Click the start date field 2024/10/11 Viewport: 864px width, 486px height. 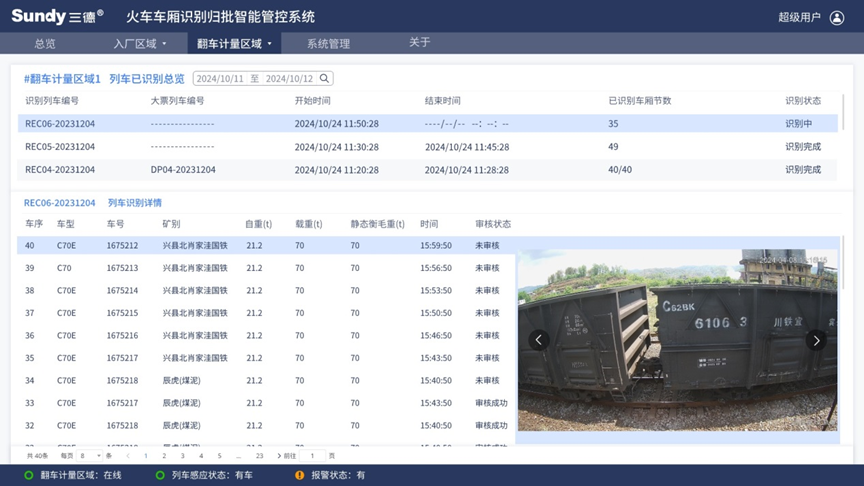[220, 79]
